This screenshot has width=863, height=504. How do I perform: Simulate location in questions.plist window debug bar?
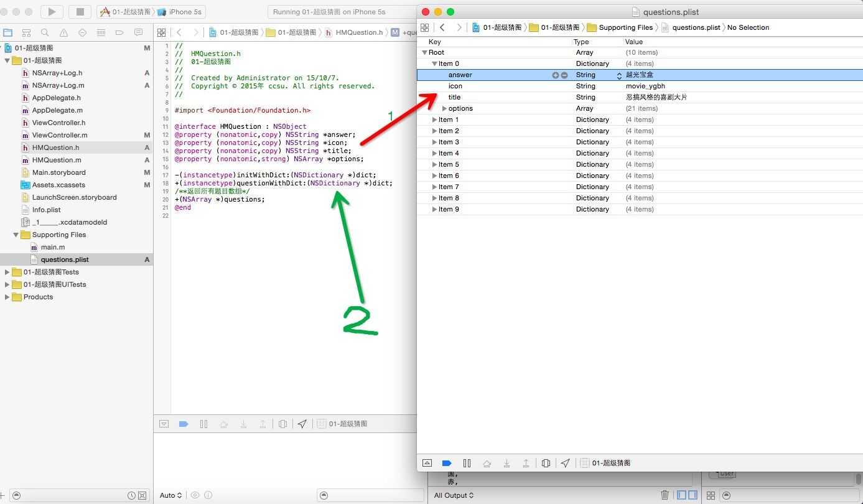(566, 463)
